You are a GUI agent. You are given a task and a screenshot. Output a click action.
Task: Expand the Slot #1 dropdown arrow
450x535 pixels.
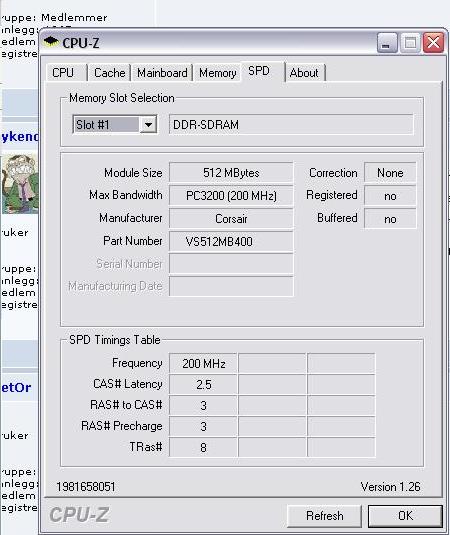[148, 125]
